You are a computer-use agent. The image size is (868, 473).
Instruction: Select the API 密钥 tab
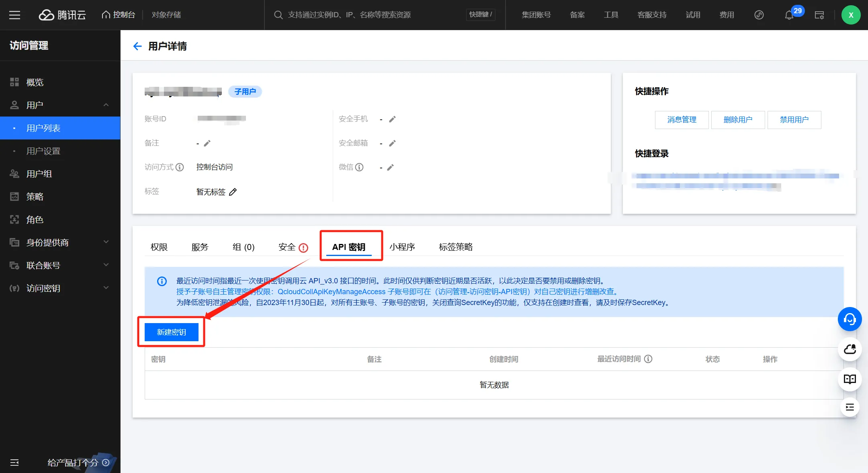tap(349, 247)
